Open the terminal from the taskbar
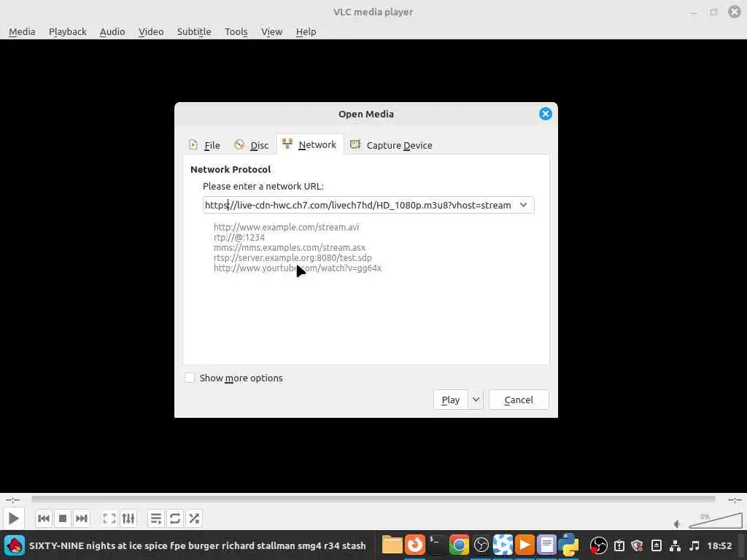Viewport: 747px width, 560px height. [436, 545]
